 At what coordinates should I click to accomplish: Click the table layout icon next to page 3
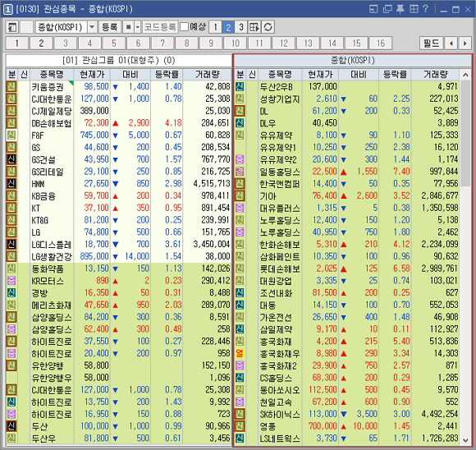tap(254, 27)
